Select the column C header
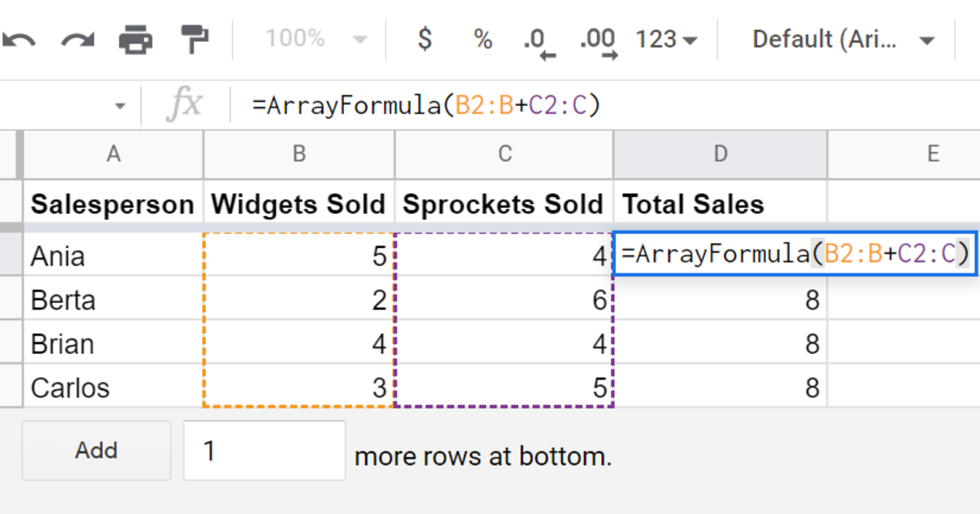This screenshot has height=514, width=980. (504, 154)
